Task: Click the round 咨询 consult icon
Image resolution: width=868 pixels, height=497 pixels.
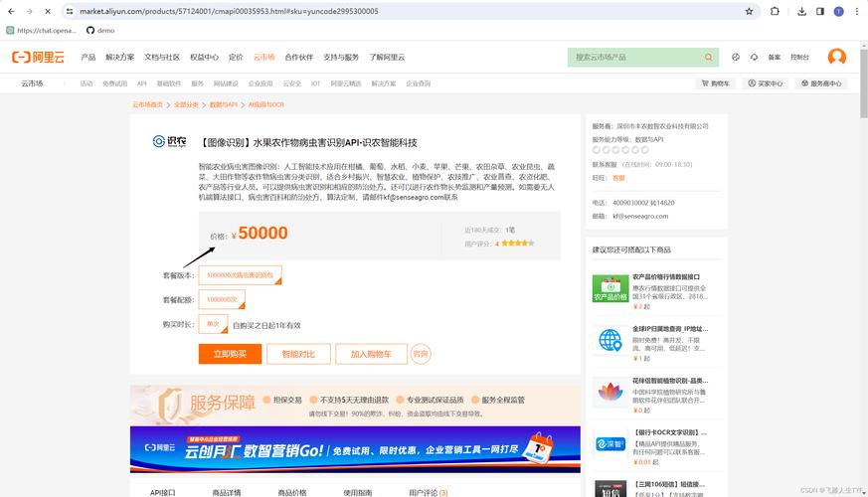Action: click(x=421, y=354)
